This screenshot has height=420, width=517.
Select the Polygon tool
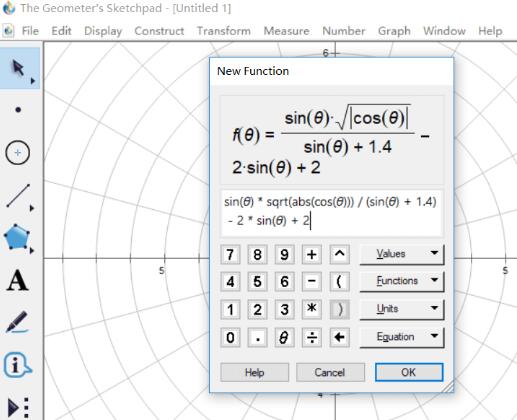[x=18, y=238]
